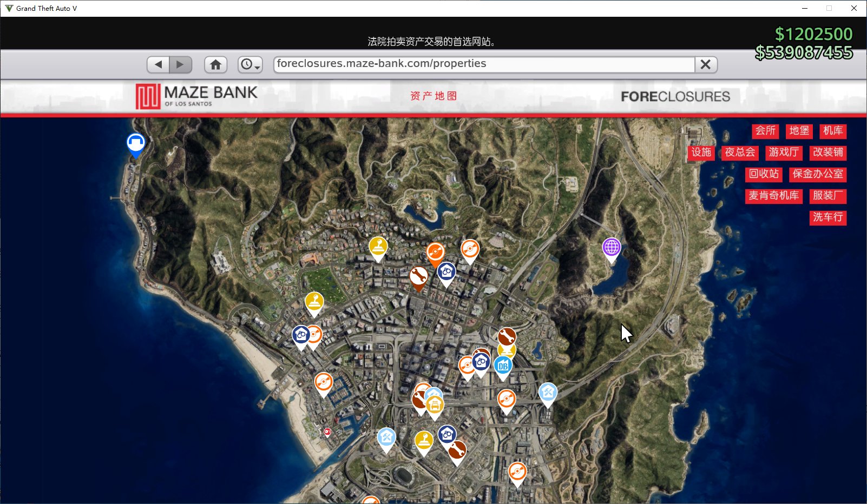The image size is (867, 504).
Task: Select the 游戏厅 filter button
Action: click(784, 152)
